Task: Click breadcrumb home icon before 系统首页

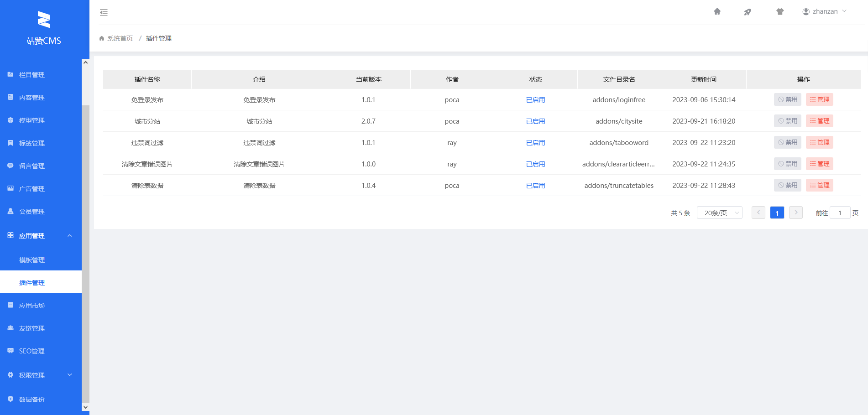Action: (102, 38)
